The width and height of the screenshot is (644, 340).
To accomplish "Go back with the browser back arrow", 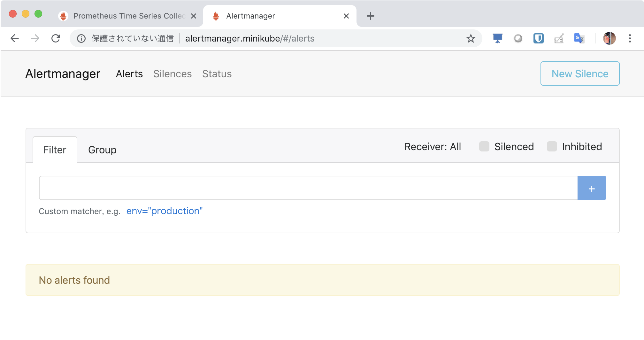I will 15,38.
